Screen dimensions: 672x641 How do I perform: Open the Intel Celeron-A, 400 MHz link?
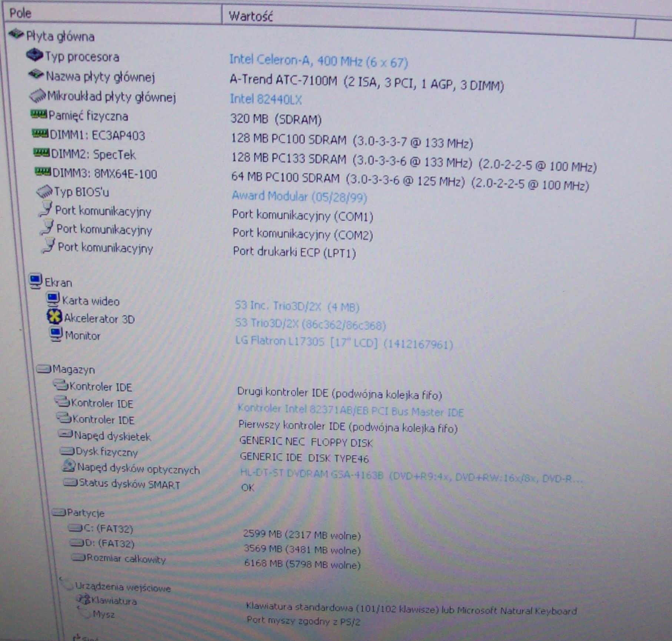pos(319,61)
